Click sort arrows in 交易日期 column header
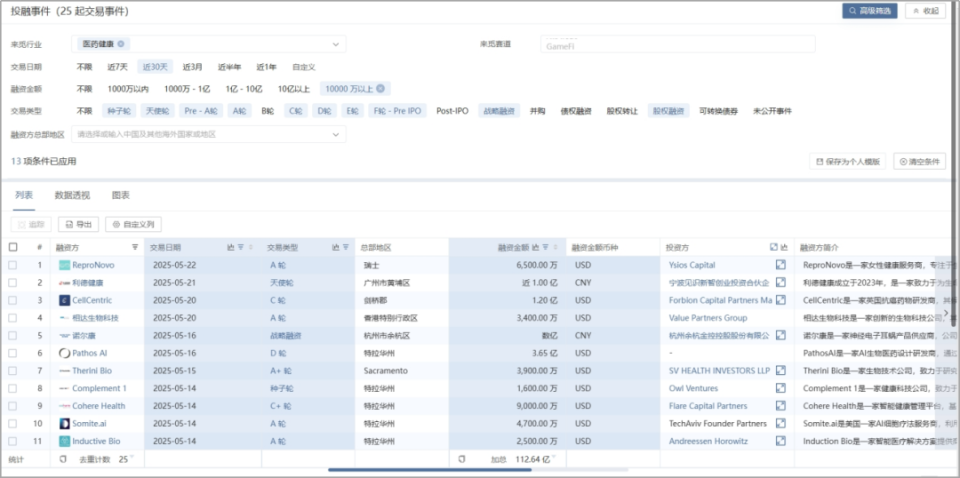Image resolution: width=960 pixels, height=478 pixels. (250, 247)
